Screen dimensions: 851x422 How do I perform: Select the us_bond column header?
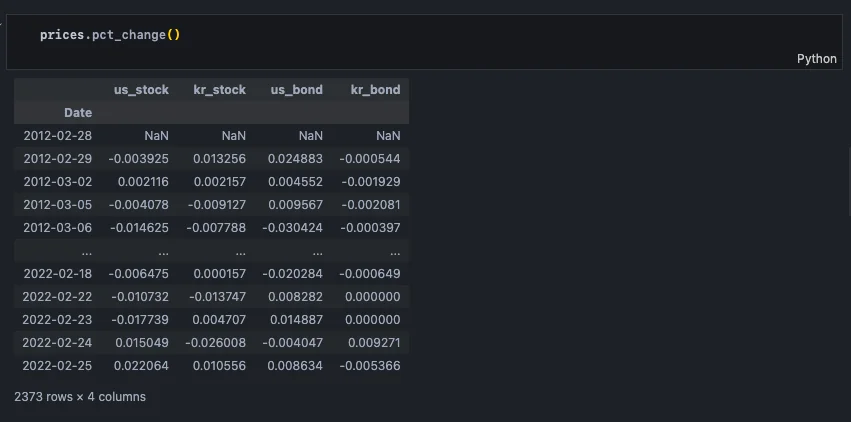[296, 90]
